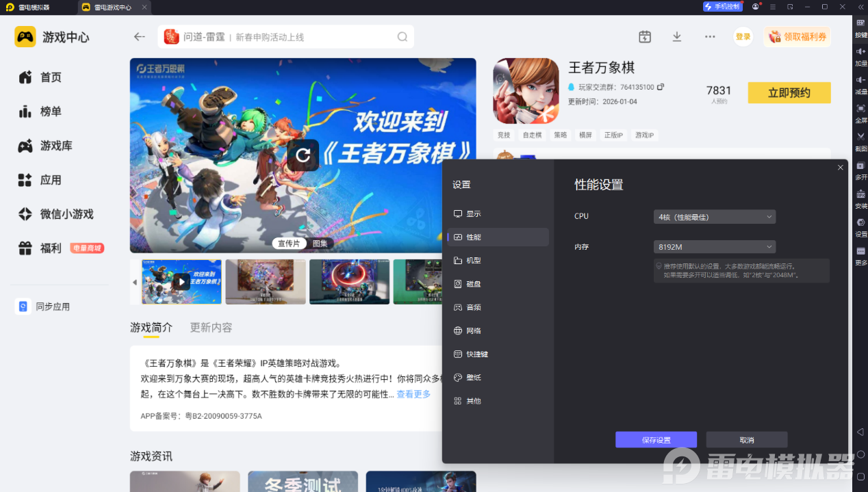
Task: Select 网络 in the settings sidebar
Action: coord(473,331)
